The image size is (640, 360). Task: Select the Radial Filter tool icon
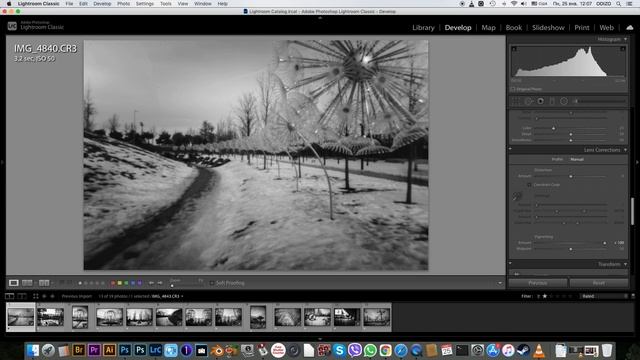click(564, 101)
